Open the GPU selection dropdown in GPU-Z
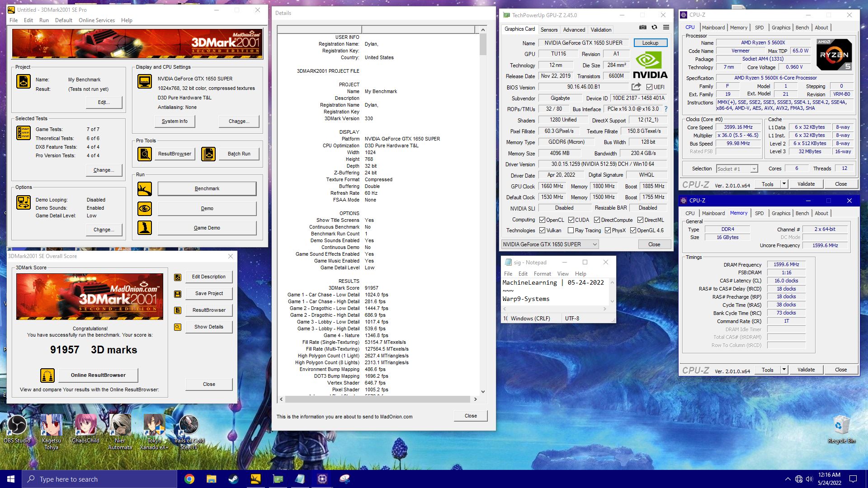868x488 pixels. (x=550, y=244)
